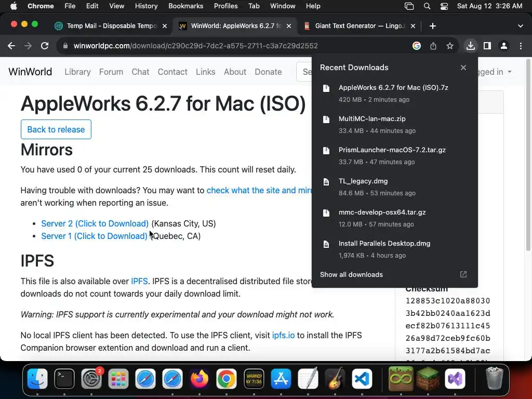Close the Recent Downloads popup
The image size is (532, 399).
[x=463, y=68]
